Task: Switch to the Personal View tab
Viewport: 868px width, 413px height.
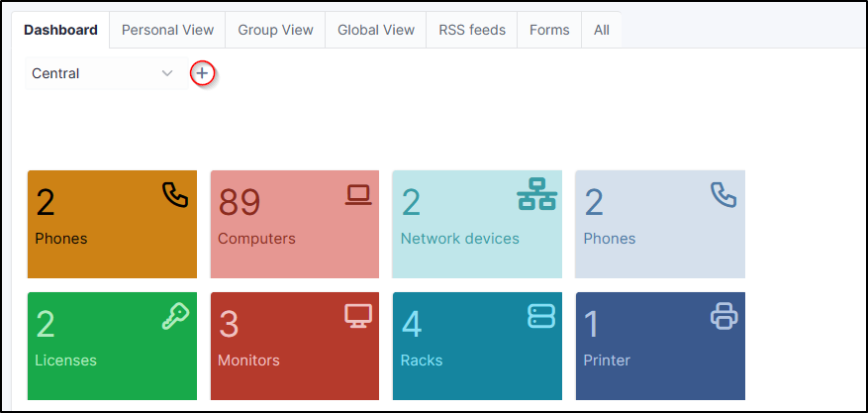Action: pos(167,30)
